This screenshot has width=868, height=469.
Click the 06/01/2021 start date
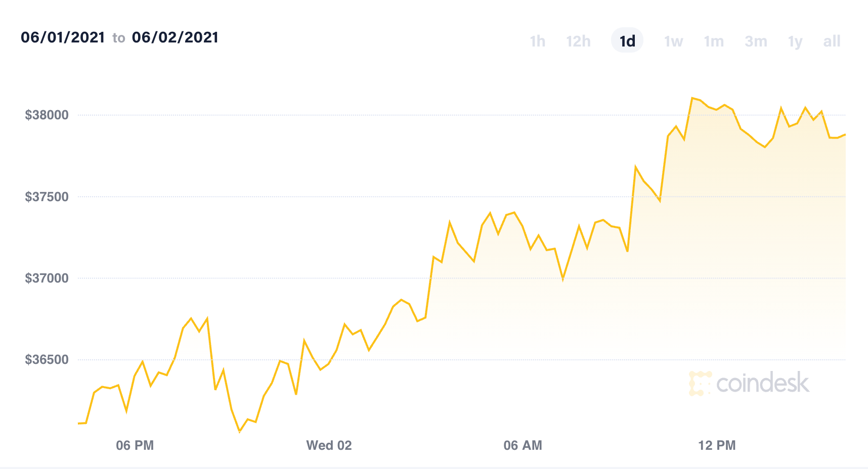[63, 37]
